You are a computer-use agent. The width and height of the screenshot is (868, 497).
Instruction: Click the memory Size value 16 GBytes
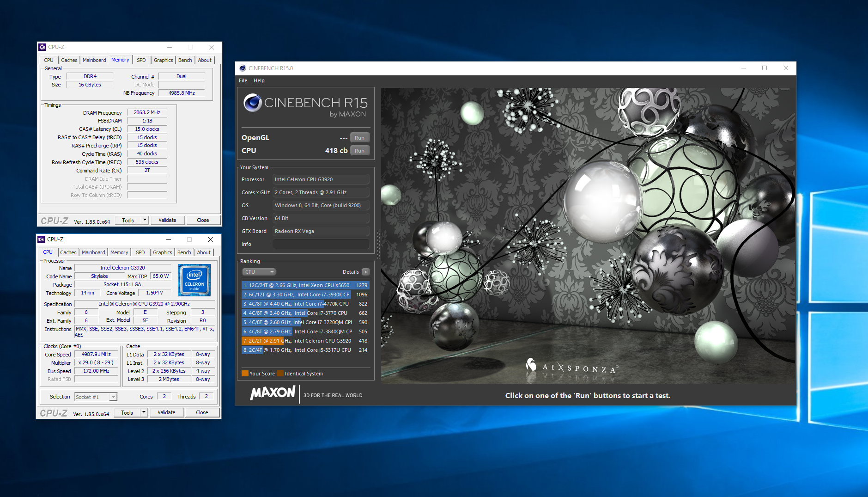click(x=90, y=85)
